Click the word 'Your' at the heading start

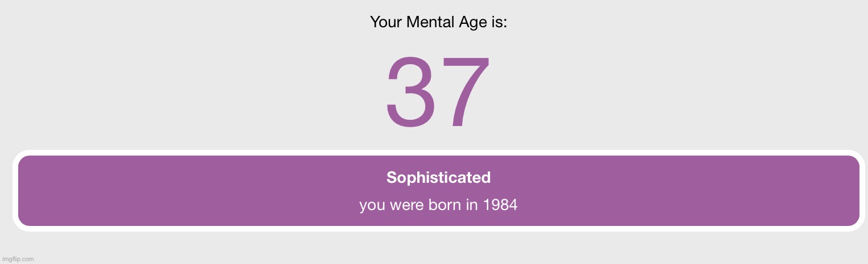click(x=386, y=22)
